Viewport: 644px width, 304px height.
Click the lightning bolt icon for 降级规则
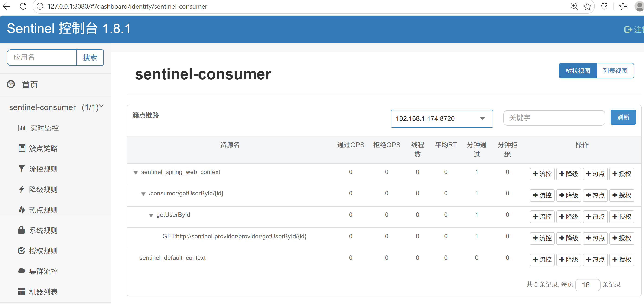(x=22, y=189)
